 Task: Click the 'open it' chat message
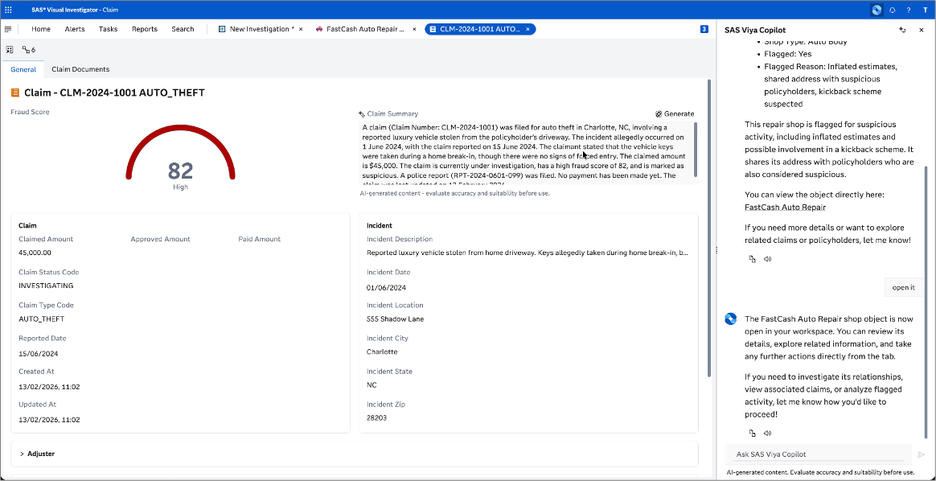(903, 288)
